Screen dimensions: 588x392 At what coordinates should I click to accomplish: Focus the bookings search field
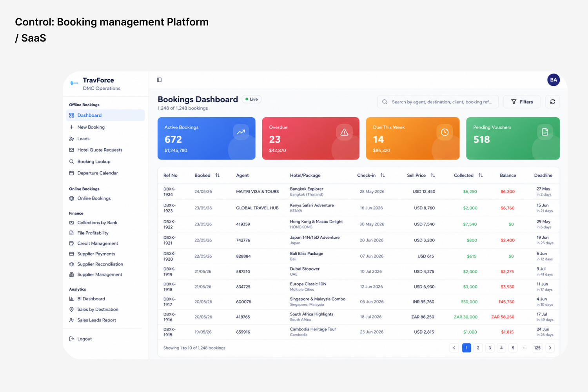(438, 102)
